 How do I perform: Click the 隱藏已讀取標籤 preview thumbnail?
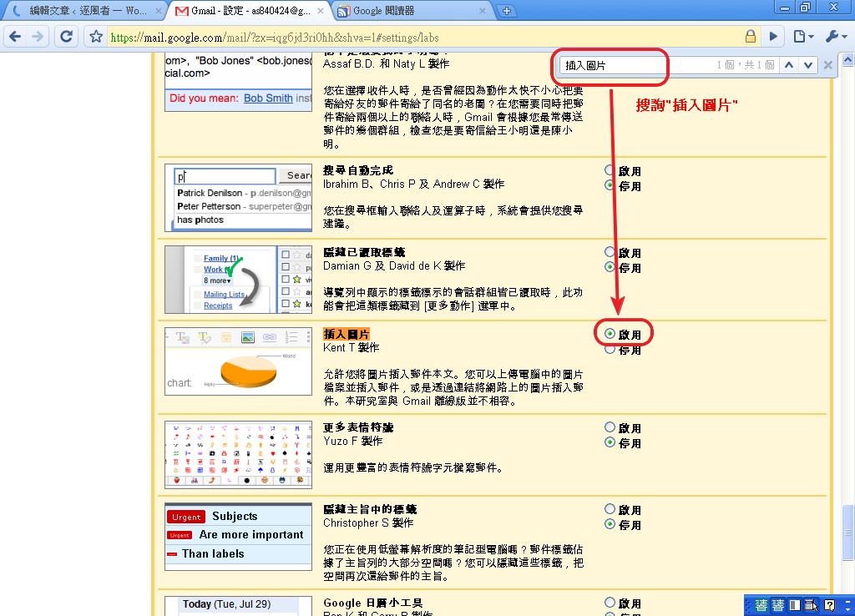(x=238, y=280)
